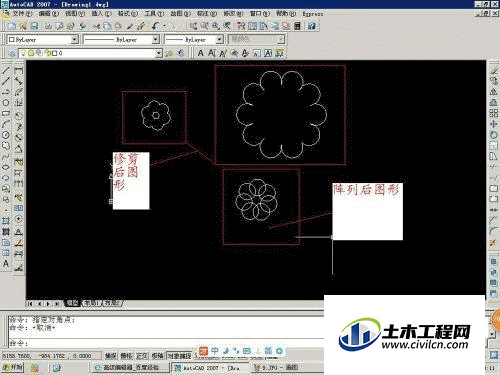Image resolution: width=500 pixels, height=375 pixels.
Task: Toggle the 极轴 polar tracking button
Action: [157, 356]
